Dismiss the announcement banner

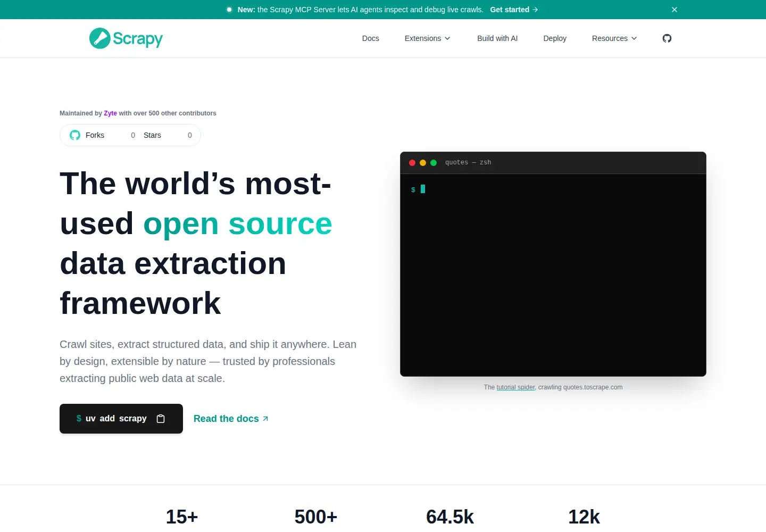coord(675,10)
